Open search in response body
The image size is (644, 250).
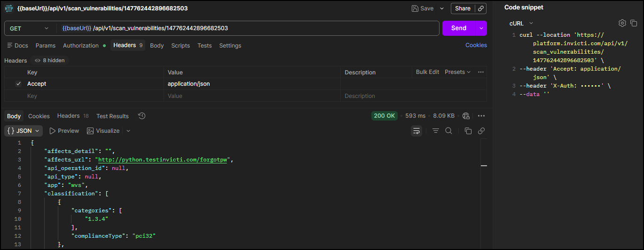pos(449,131)
